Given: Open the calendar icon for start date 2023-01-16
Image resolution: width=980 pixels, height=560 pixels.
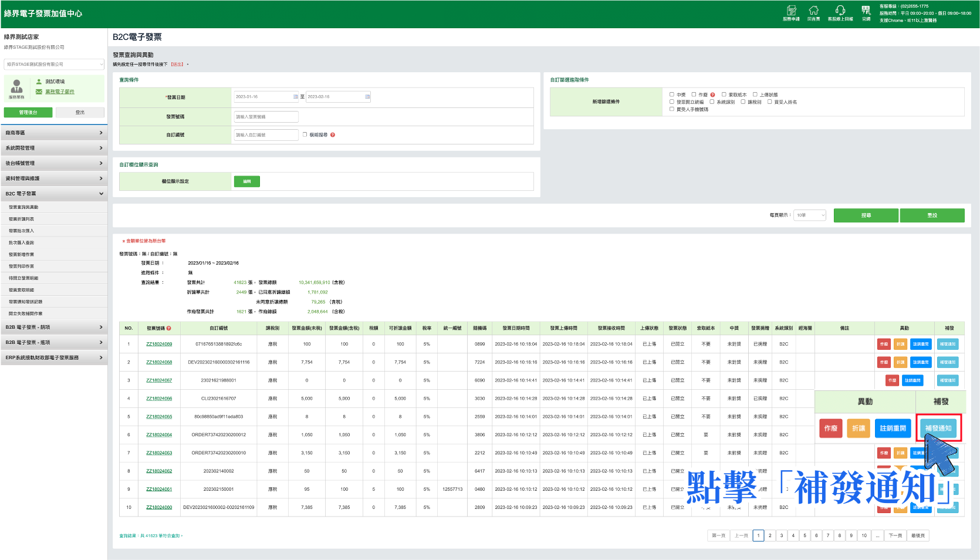Looking at the screenshot, I should [295, 97].
